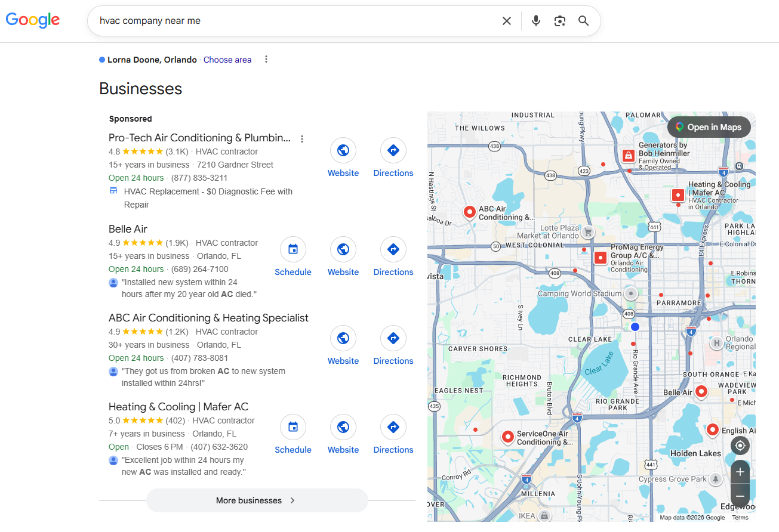Go to Google homepage via logo
Viewport: 779px width, 532px height.
[x=33, y=20]
